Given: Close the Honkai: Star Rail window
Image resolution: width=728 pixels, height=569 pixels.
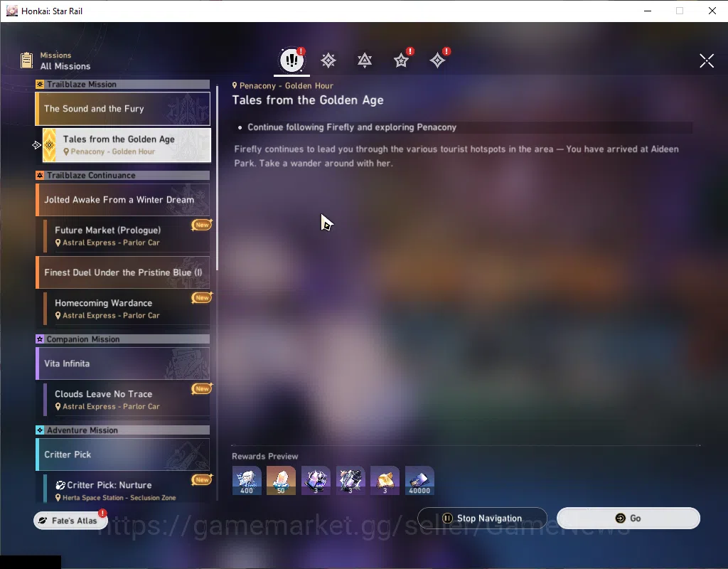Looking at the screenshot, I should (712, 11).
